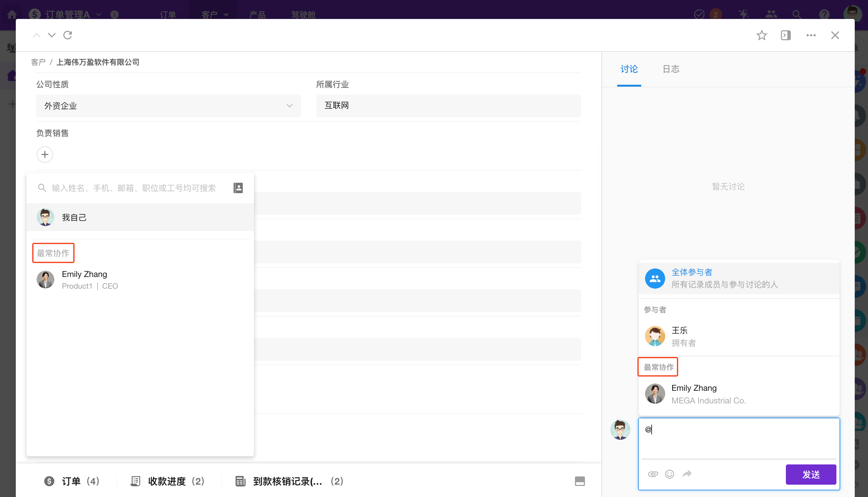Screen dimensions: 868x497
Task: Insert an emoji in comment
Action: tap(670, 474)
